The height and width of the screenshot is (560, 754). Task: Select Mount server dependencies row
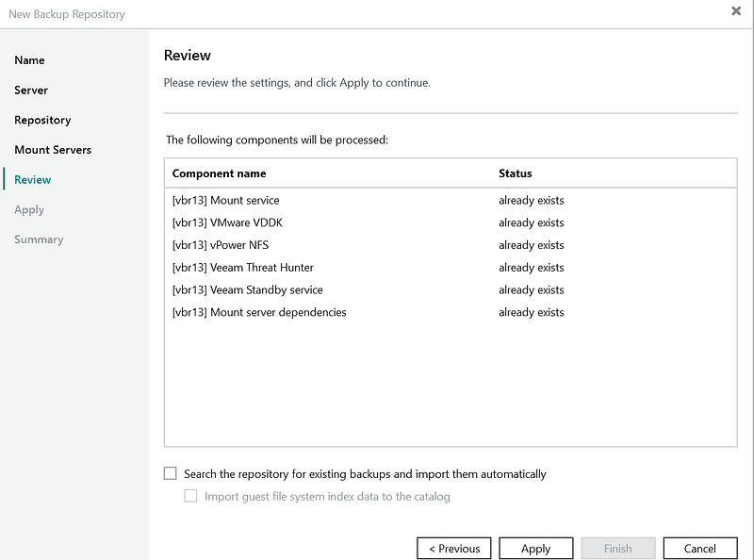[x=259, y=312]
